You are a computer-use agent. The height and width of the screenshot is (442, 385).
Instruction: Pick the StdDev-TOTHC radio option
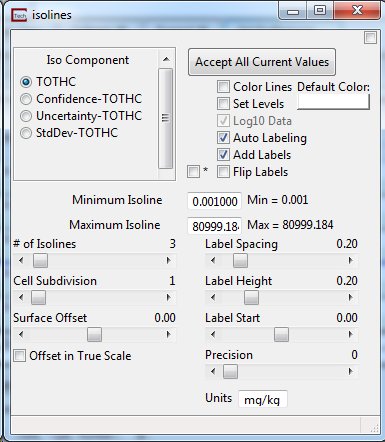[26, 133]
